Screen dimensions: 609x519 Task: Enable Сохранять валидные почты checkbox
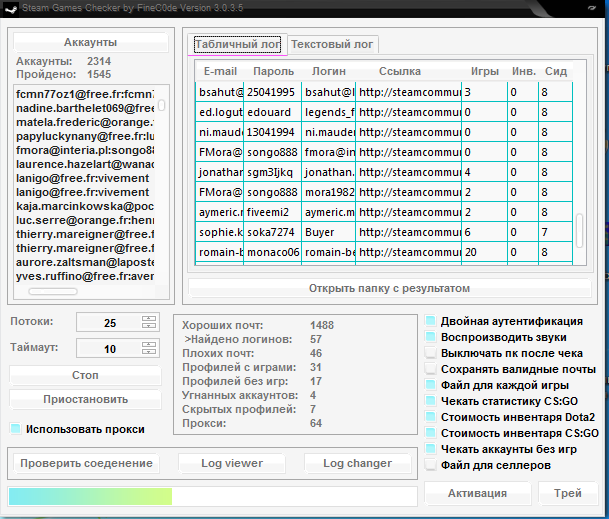430,369
